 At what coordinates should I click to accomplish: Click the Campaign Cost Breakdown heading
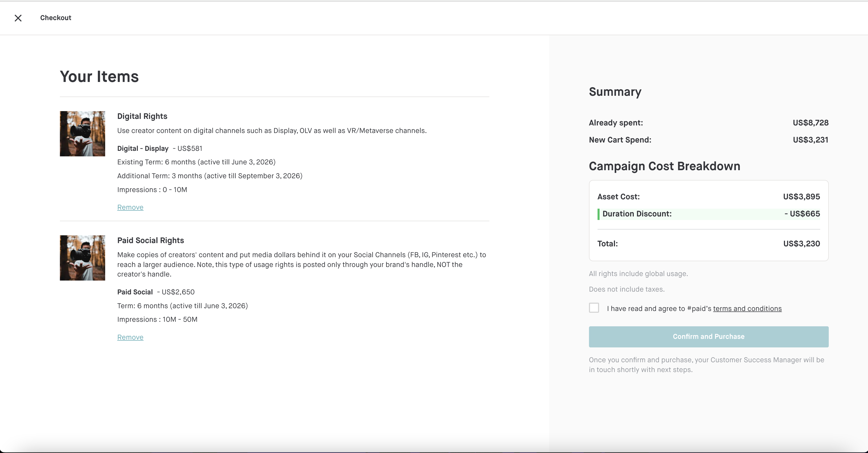pyautogui.click(x=664, y=166)
